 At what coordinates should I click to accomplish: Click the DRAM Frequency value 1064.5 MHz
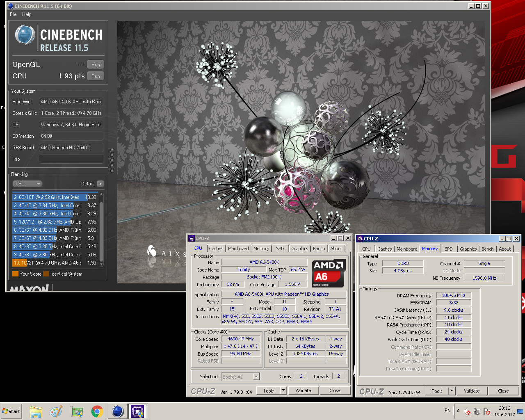click(454, 295)
